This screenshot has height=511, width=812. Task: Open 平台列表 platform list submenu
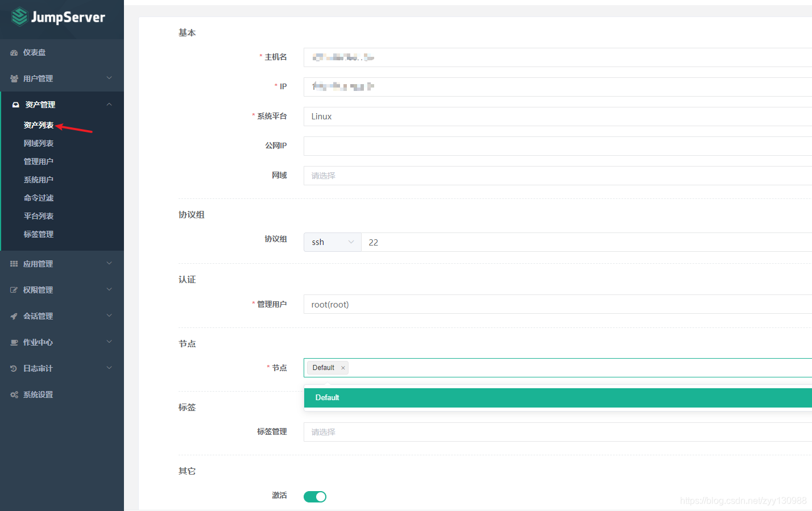(39, 216)
